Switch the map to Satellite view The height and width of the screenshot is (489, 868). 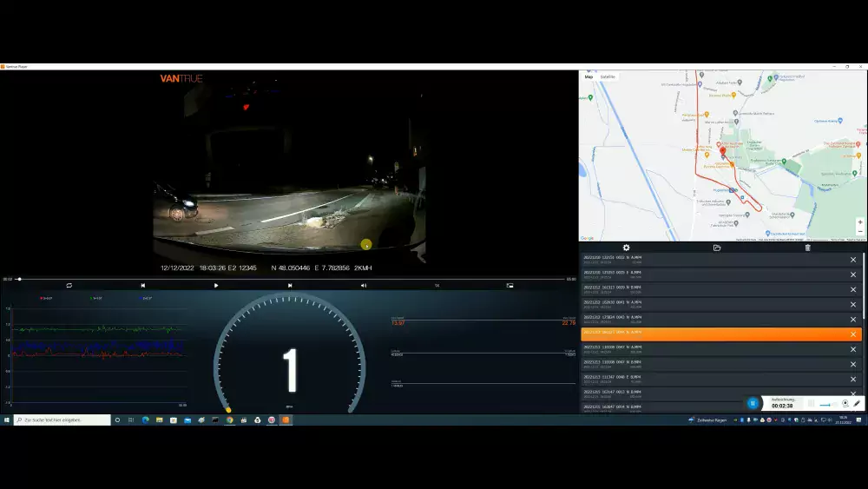pos(608,77)
